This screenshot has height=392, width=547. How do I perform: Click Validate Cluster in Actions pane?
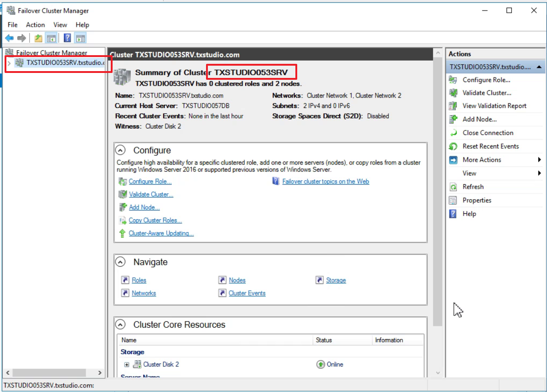point(487,93)
